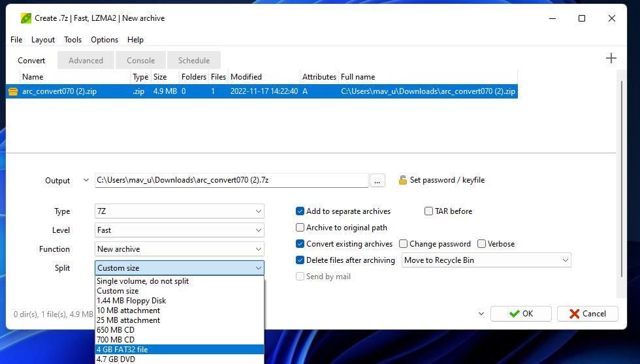The width and height of the screenshot is (640, 364).
Task: Open the Options menu
Action: [104, 40]
